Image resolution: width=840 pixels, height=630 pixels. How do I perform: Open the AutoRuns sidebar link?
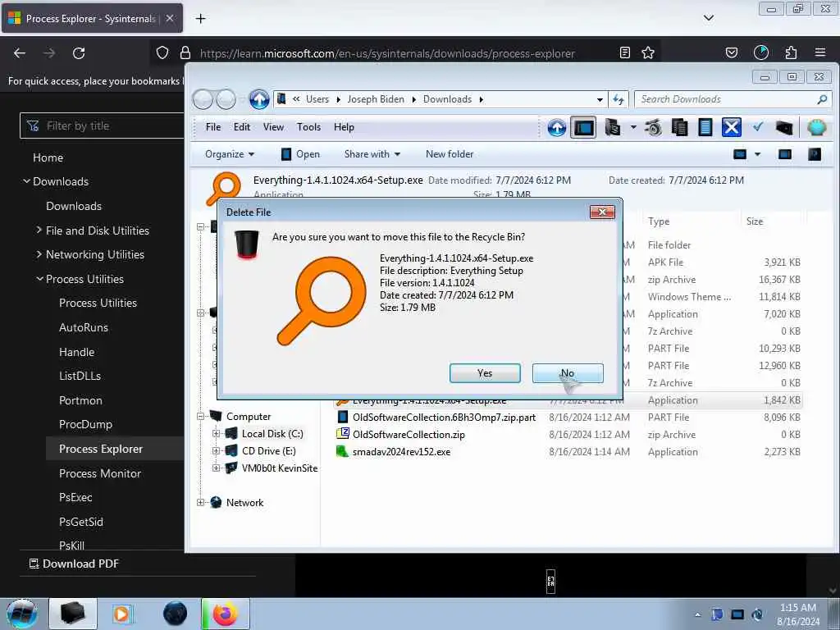[x=84, y=327]
